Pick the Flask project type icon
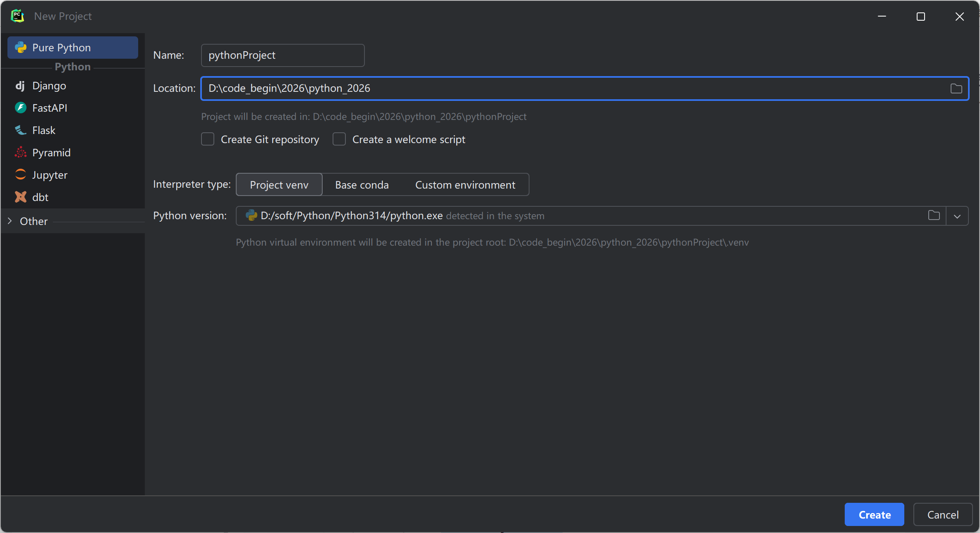Viewport: 980px width, 533px height. click(x=20, y=130)
